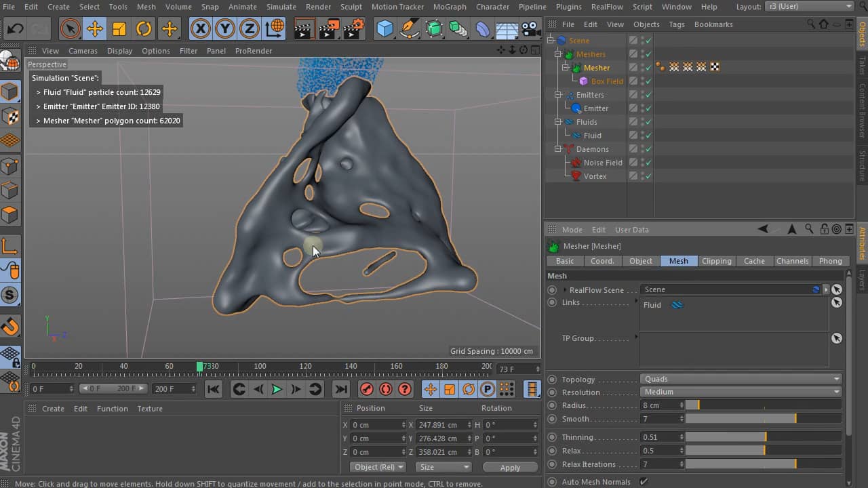Click the Deformer object icon
The width and height of the screenshot is (868, 488).
point(483,29)
